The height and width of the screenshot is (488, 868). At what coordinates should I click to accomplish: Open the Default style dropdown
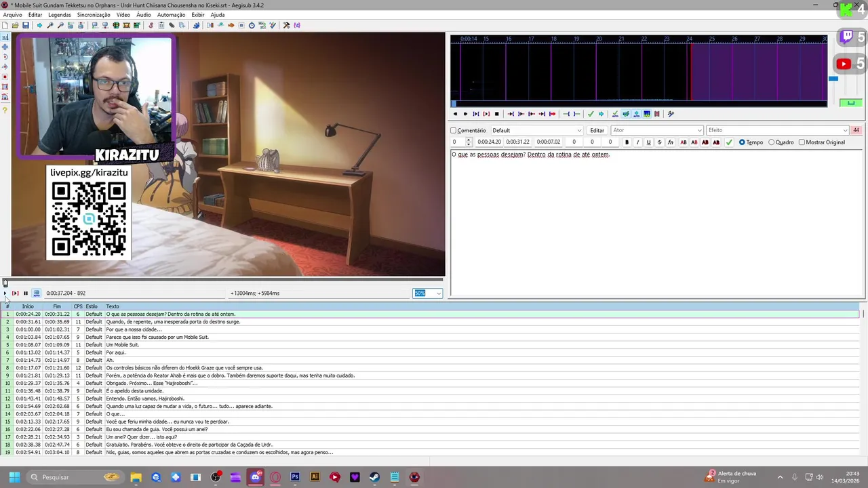(x=536, y=130)
